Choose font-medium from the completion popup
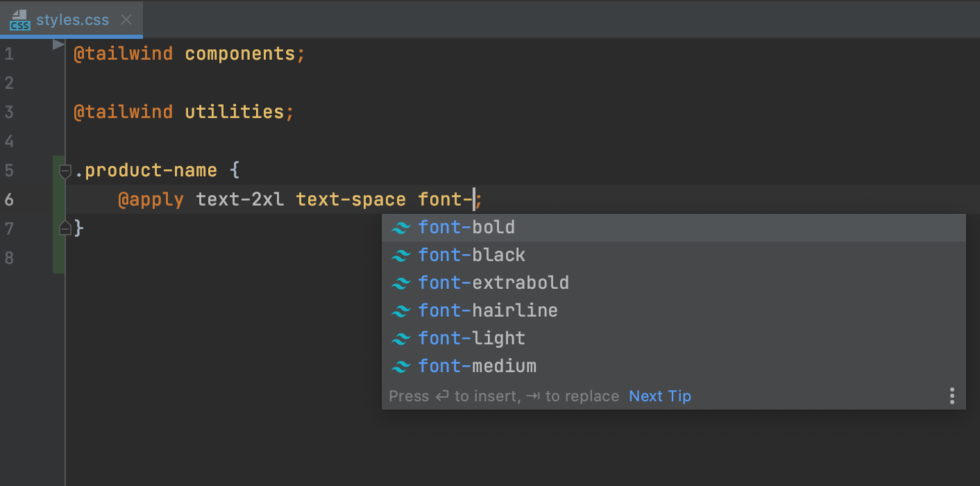980x486 pixels. [478, 366]
